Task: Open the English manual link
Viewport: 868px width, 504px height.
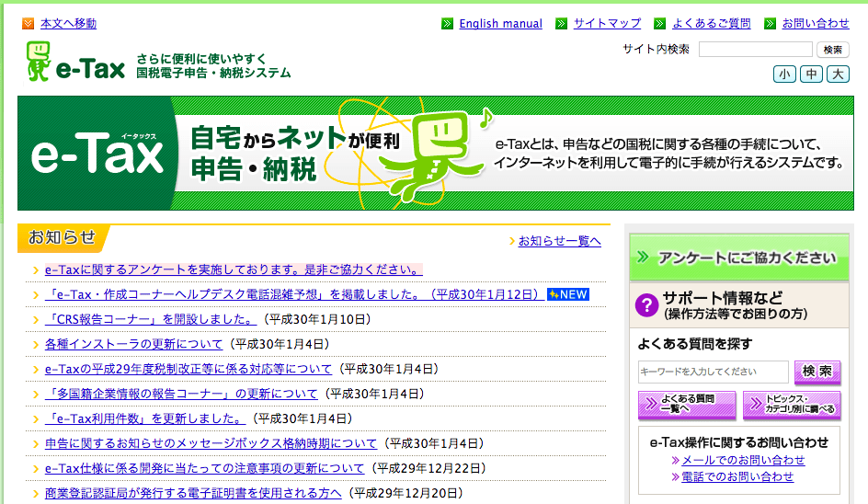Action: pos(500,23)
